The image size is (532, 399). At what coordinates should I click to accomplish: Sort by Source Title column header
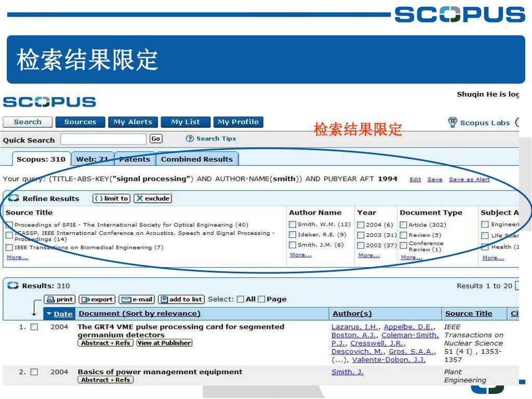click(x=469, y=313)
